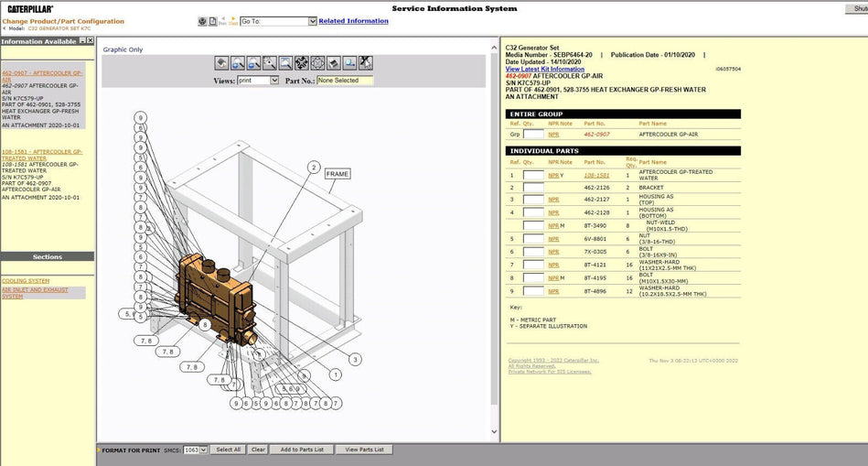The width and height of the screenshot is (868, 466).
Task: Click the Entire Group quantity box
Action: 533,135
